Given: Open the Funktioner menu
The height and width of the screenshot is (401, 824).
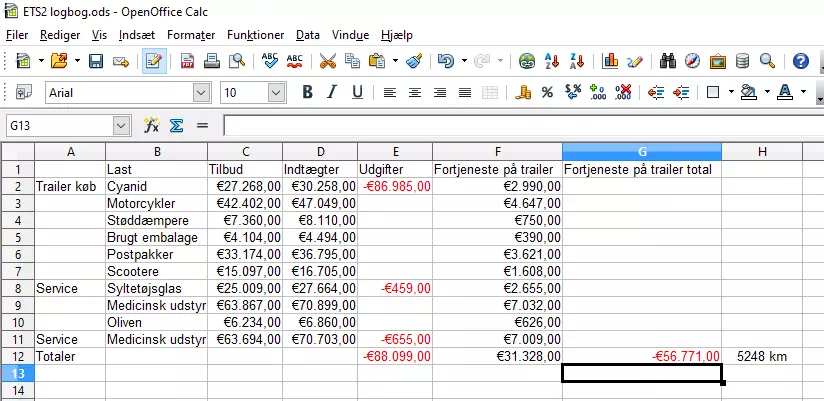Looking at the screenshot, I should (255, 35).
